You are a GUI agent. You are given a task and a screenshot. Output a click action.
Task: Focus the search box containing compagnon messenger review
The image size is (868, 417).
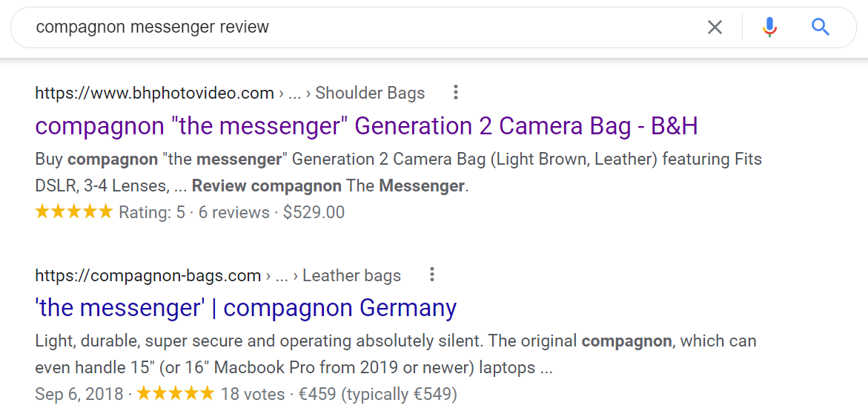pos(365,27)
